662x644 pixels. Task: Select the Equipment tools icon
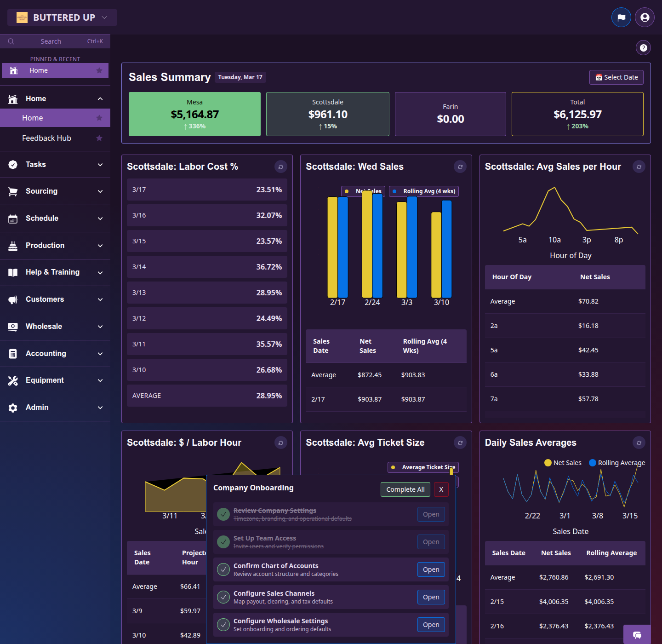[13, 380]
